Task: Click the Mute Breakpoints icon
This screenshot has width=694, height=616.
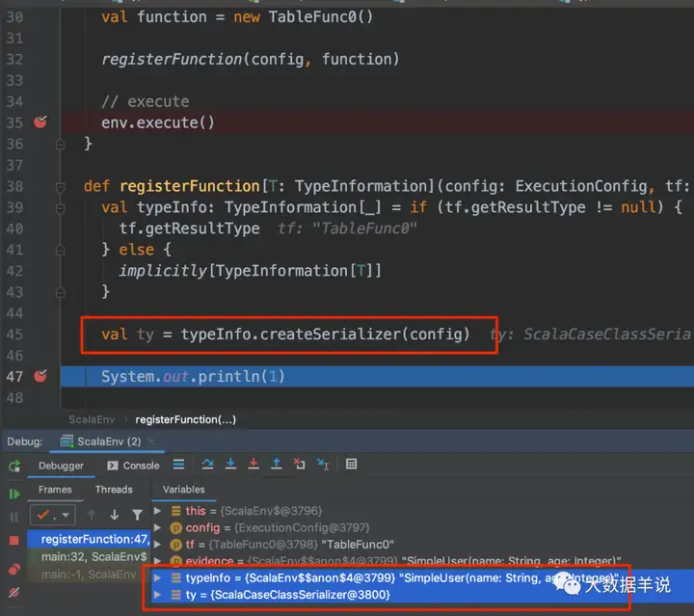Action: [14, 592]
